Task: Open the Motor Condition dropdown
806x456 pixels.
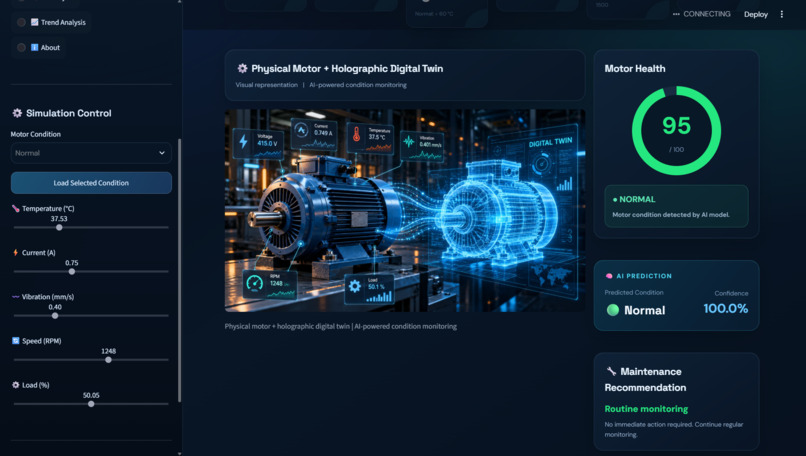Action: coord(91,153)
